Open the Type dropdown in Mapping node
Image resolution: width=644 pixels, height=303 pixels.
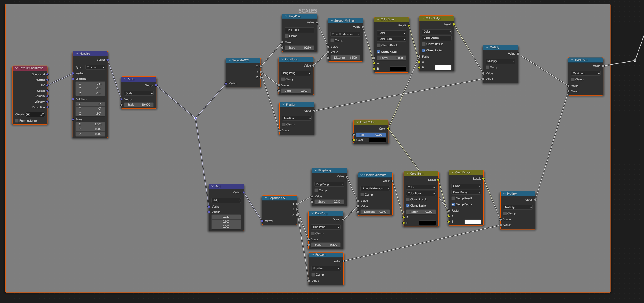click(x=96, y=67)
